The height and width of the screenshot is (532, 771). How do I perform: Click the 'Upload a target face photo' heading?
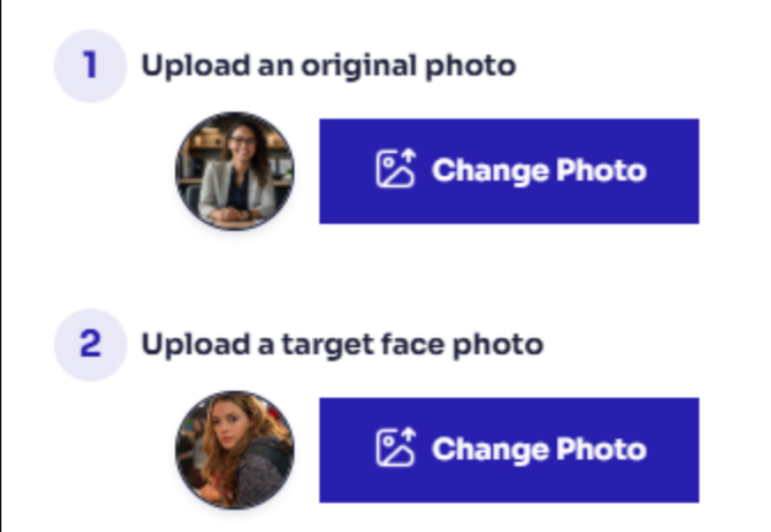(342, 345)
